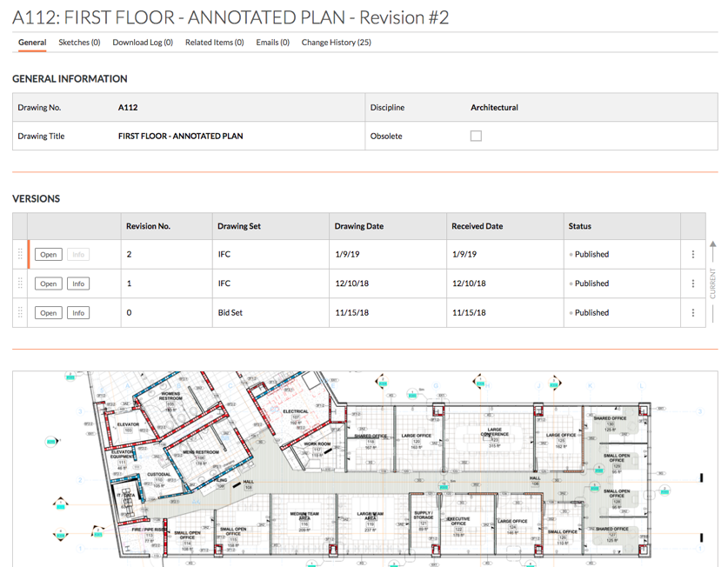Open the kebab menu for Revision 2

pyautogui.click(x=692, y=255)
